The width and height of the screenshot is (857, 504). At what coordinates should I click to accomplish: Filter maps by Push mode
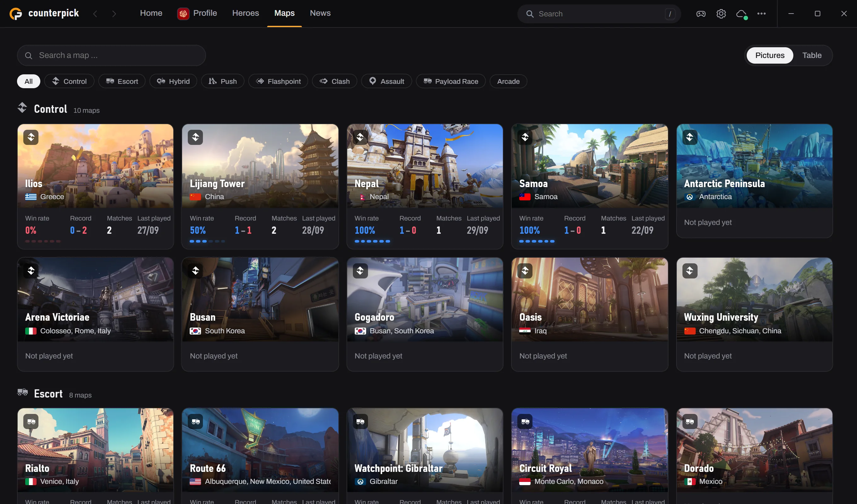pyautogui.click(x=222, y=81)
